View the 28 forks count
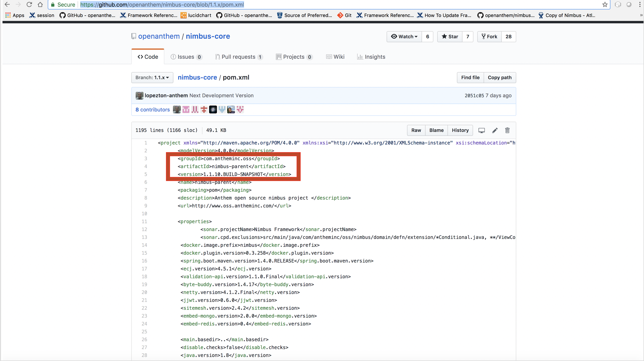644x361 pixels. (509, 37)
